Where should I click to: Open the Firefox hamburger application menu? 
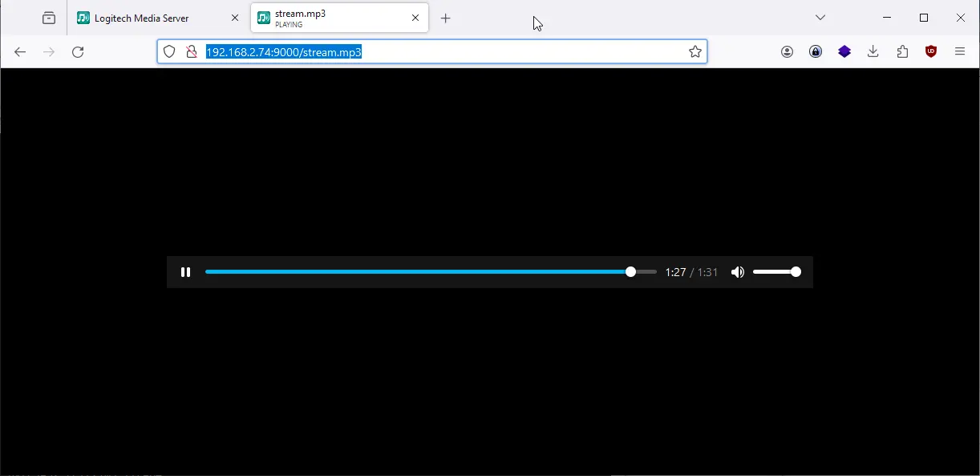tap(960, 51)
